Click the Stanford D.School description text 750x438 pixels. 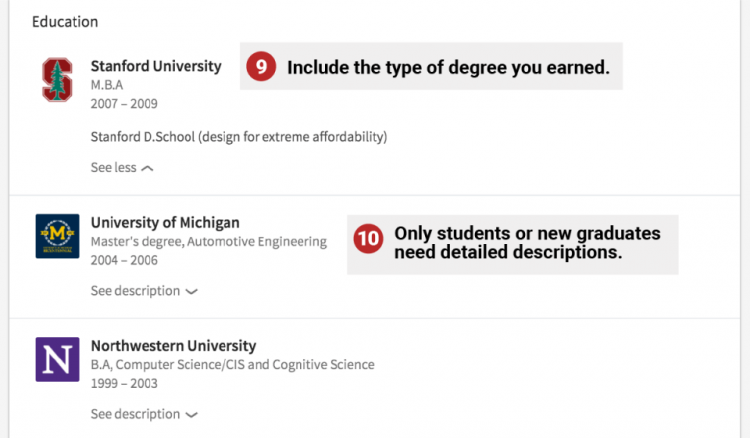[x=238, y=136]
